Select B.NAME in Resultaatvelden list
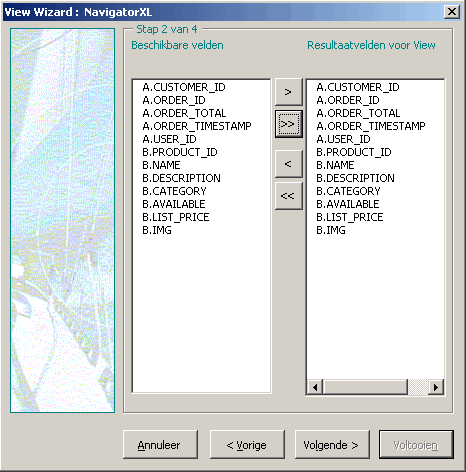 click(x=335, y=165)
